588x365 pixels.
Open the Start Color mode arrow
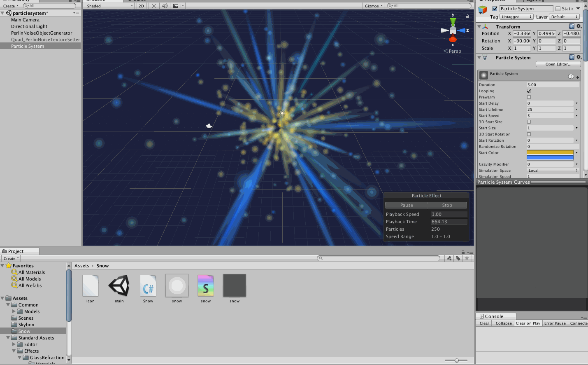(576, 153)
